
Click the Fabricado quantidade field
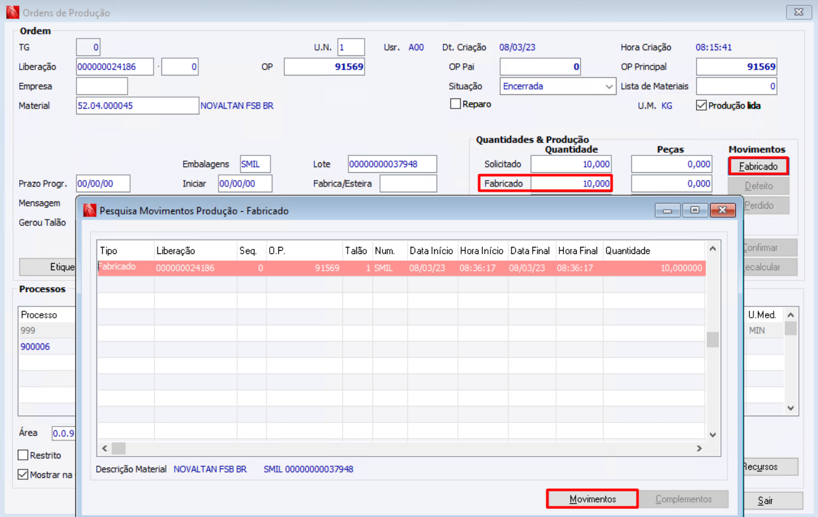tap(571, 184)
